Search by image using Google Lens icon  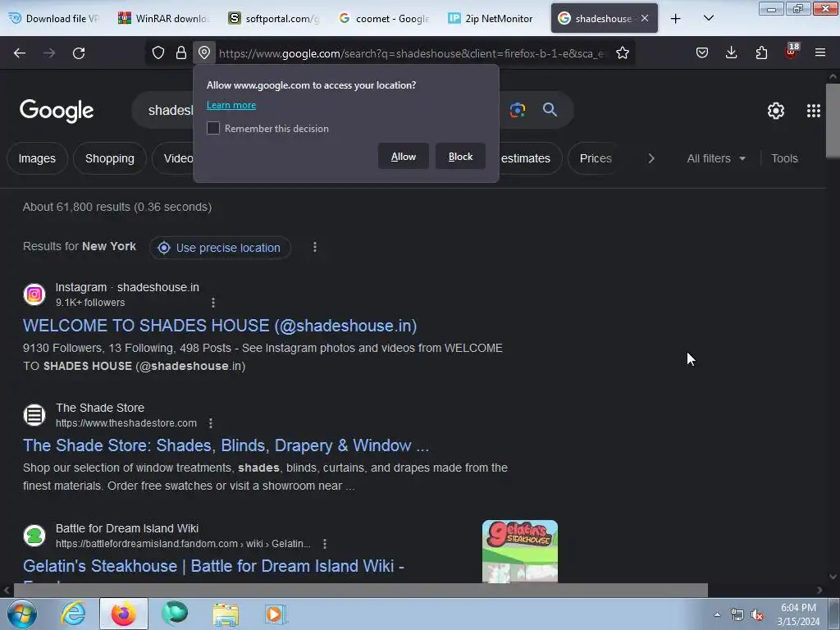pos(518,110)
